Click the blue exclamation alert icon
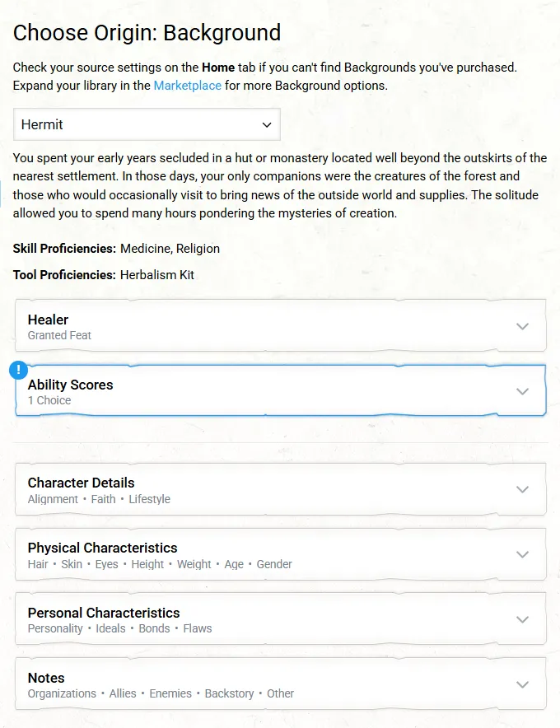 [x=18, y=371]
